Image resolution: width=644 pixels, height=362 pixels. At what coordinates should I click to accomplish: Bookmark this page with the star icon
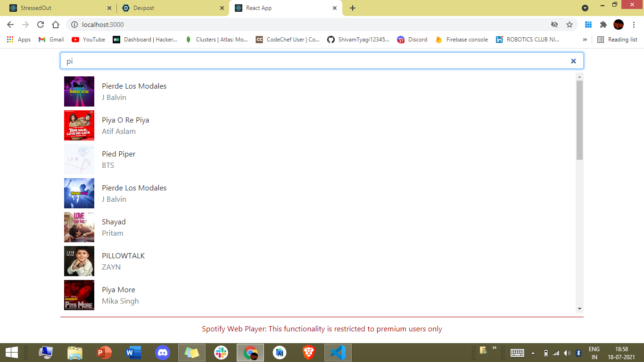pyautogui.click(x=570, y=25)
